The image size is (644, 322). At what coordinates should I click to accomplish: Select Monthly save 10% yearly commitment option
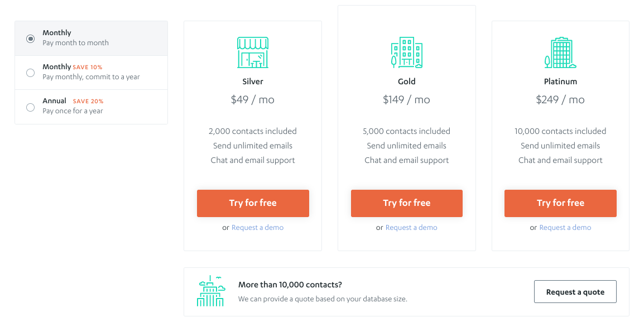coord(31,73)
